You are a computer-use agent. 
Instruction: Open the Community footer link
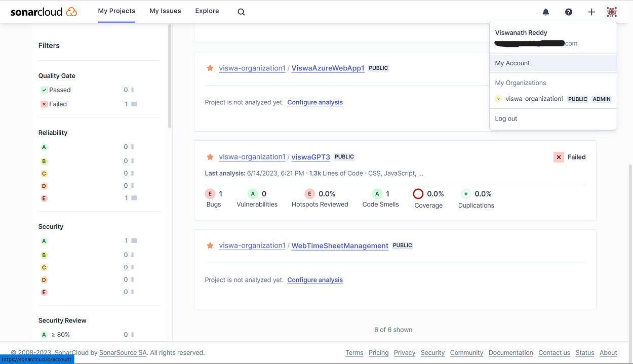(x=466, y=353)
